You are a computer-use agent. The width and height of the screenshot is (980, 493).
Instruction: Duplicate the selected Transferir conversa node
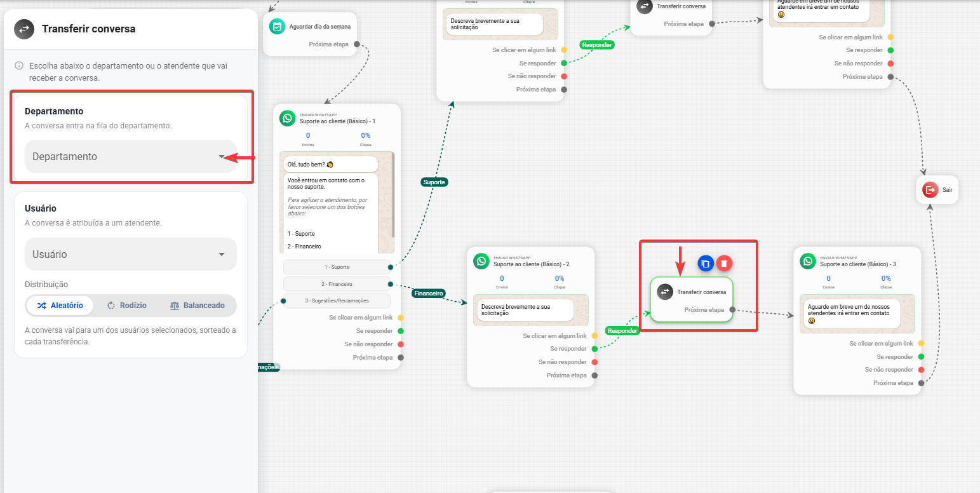pos(706,263)
